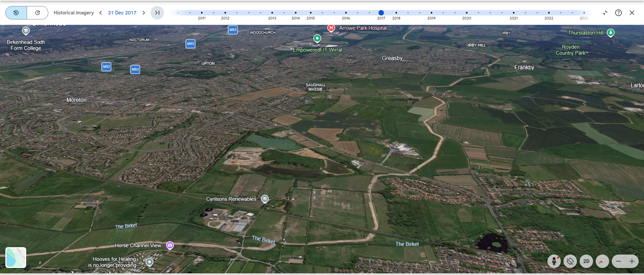
Task: Jump to latest imagery button
Action: coord(157,13)
